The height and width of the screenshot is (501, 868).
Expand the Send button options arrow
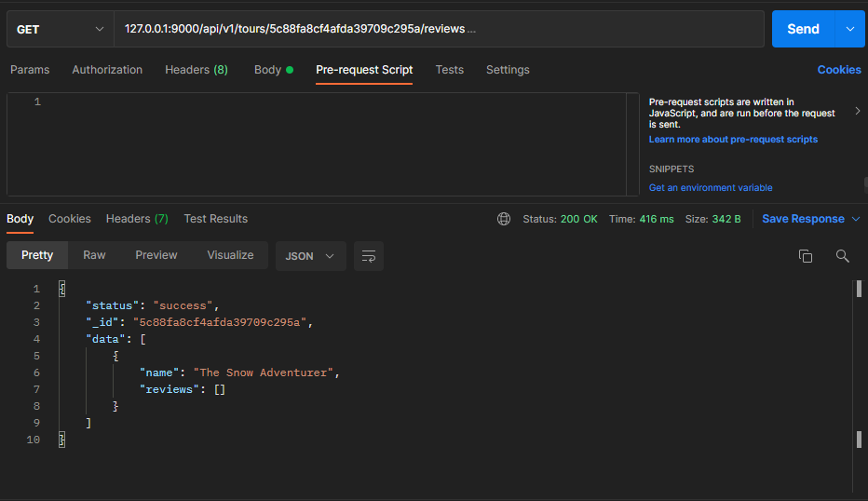(849, 29)
